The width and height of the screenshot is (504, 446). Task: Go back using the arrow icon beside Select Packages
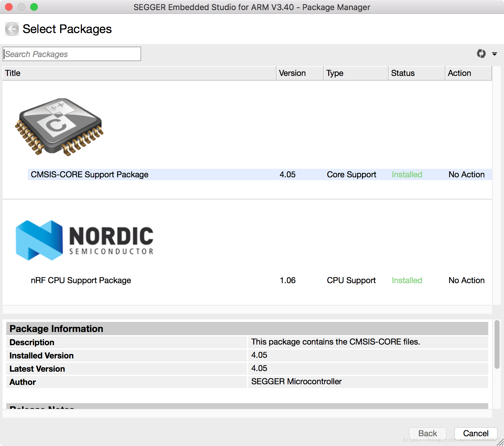pos(12,29)
